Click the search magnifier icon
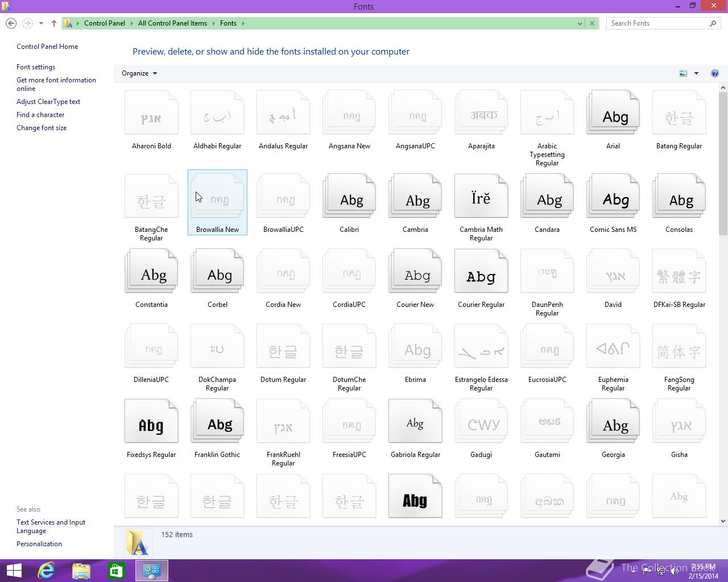728x582 pixels. point(713,23)
